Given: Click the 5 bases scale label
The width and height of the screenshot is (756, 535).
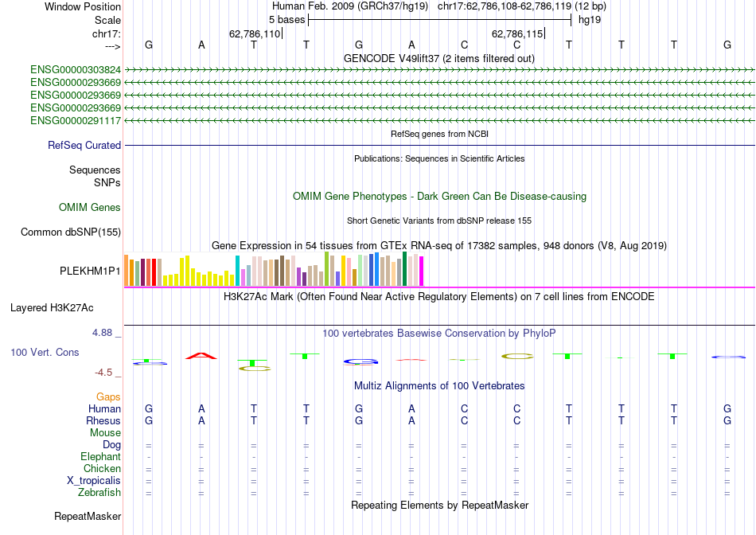Looking at the screenshot, I should (x=286, y=20).
